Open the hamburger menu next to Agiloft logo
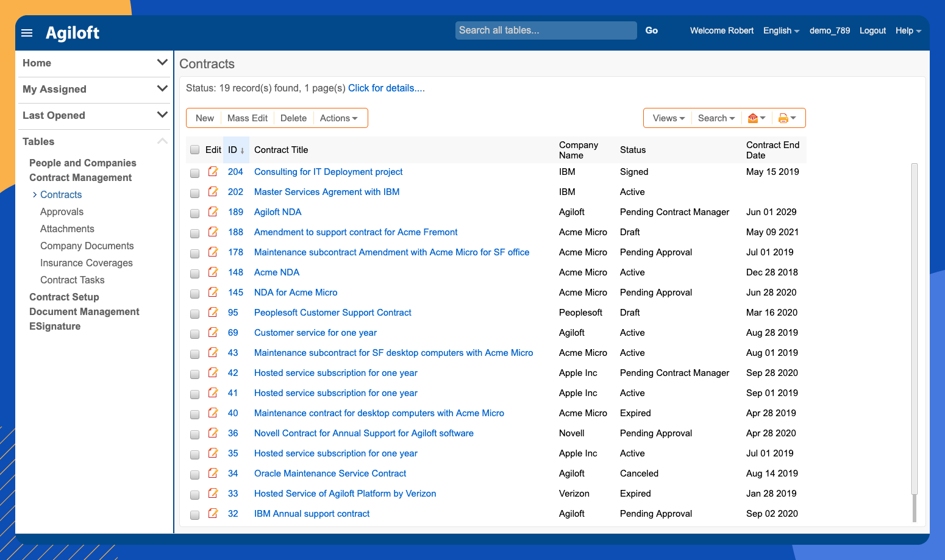945x560 pixels. 27,33
